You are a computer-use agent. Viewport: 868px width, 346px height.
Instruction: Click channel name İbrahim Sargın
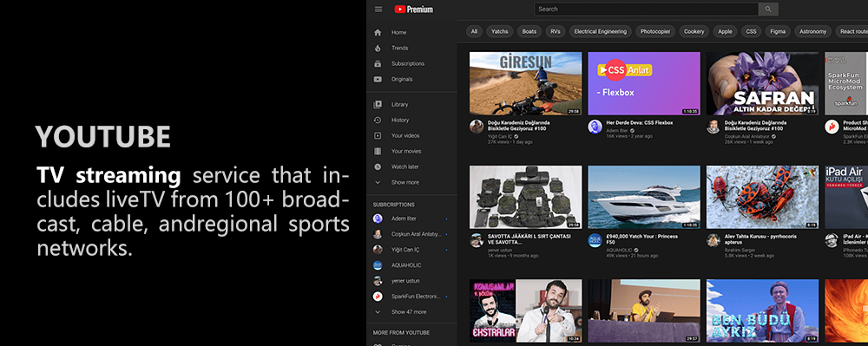tap(739, 250)
